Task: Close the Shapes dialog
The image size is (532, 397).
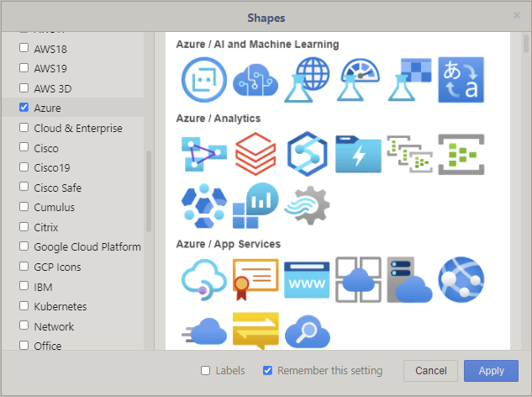Action: click(x=517, y=15)
